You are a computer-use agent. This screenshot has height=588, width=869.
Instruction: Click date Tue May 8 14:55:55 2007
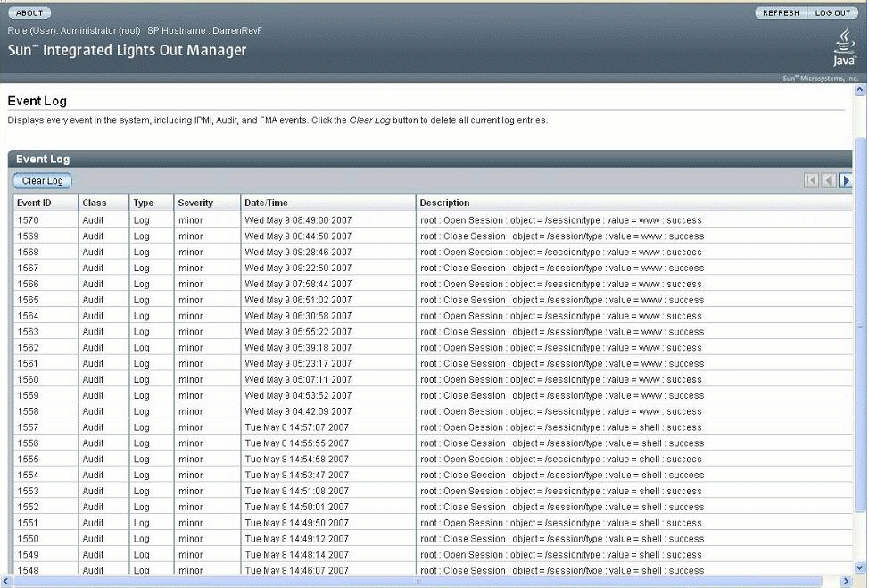pos(297,443)
